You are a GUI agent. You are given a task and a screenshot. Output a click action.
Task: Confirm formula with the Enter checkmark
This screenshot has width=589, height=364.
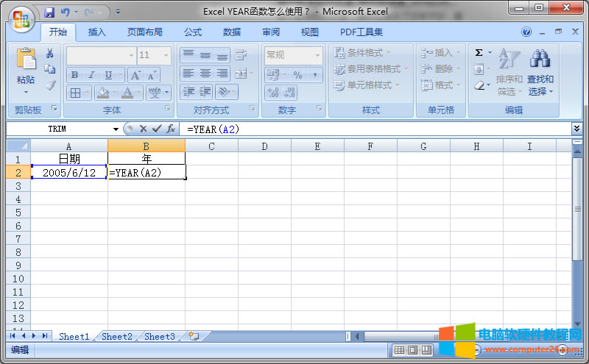click(156, 129)
